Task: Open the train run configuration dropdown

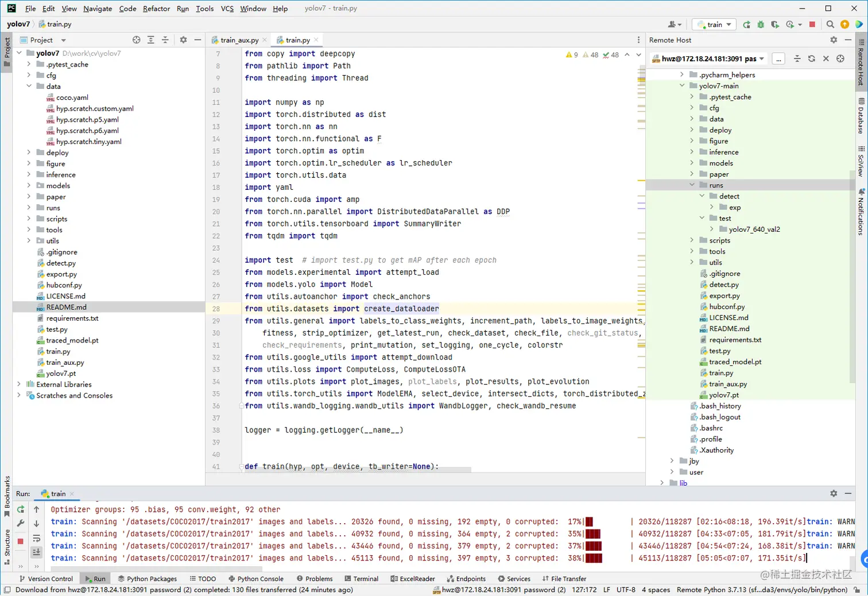Action: 715,25
